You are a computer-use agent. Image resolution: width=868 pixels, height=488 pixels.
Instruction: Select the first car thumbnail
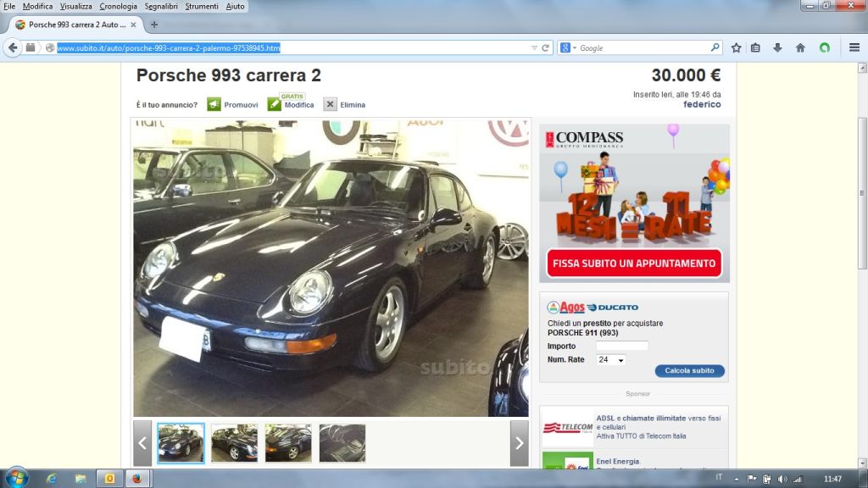(x=181, y=443)
